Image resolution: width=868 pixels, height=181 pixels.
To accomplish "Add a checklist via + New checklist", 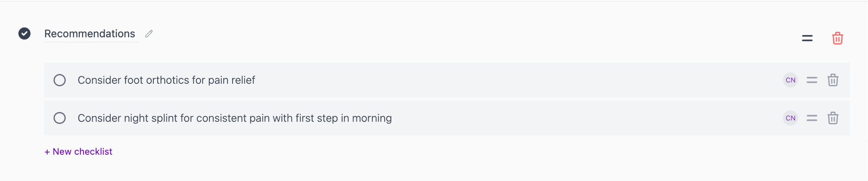I will pyautogui.click(x=78, y=152).
